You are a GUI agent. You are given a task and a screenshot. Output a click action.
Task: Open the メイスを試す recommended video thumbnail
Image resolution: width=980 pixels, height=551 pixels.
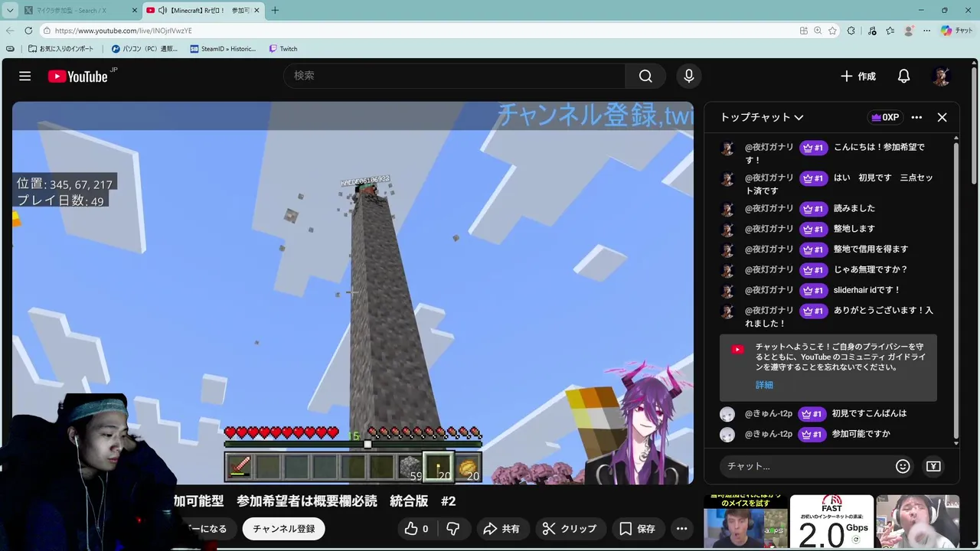[x=746, y=523]
